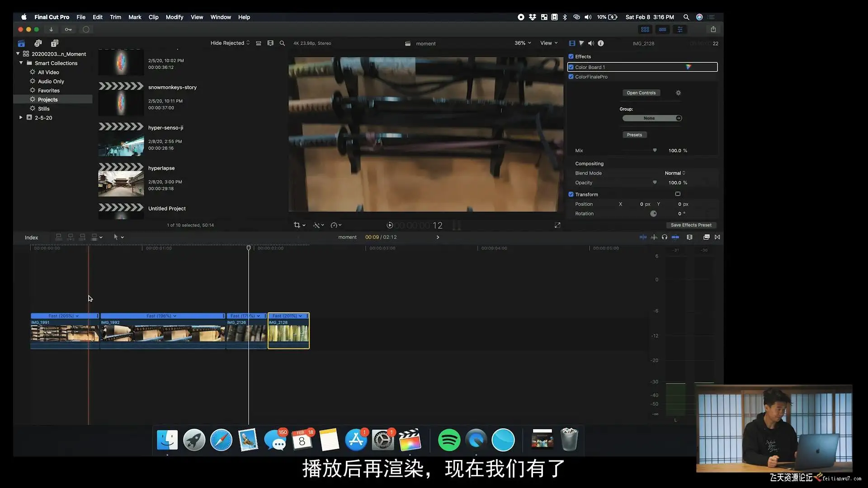Disable the Color Board 1 checkbox

[571, 67]
